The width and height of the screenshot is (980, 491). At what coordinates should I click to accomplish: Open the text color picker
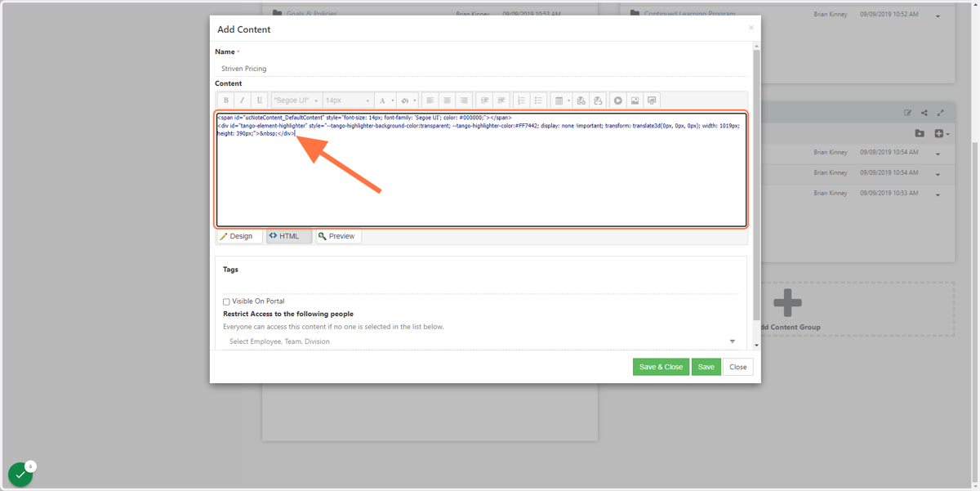coord(385,100)
